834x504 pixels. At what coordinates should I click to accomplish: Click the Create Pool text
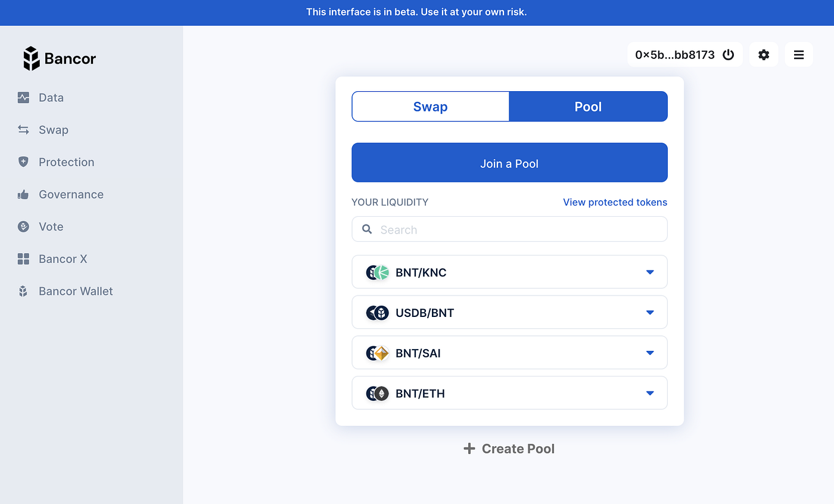(x=518, y=449)
